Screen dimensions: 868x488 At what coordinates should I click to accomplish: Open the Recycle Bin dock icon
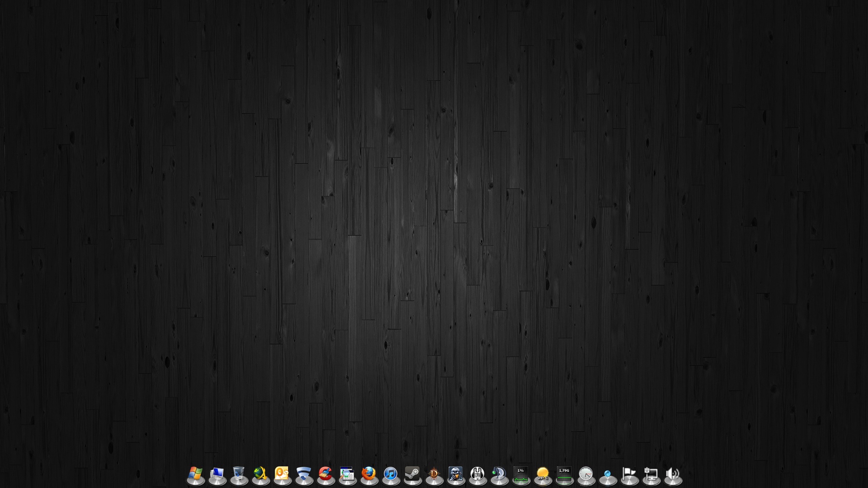(x=239, y=474)
